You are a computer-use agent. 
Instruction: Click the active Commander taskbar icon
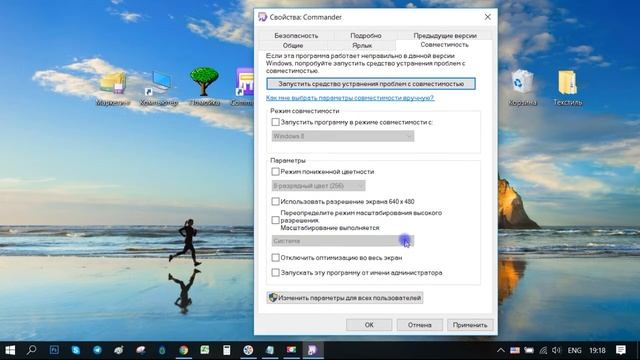point(312,350)
